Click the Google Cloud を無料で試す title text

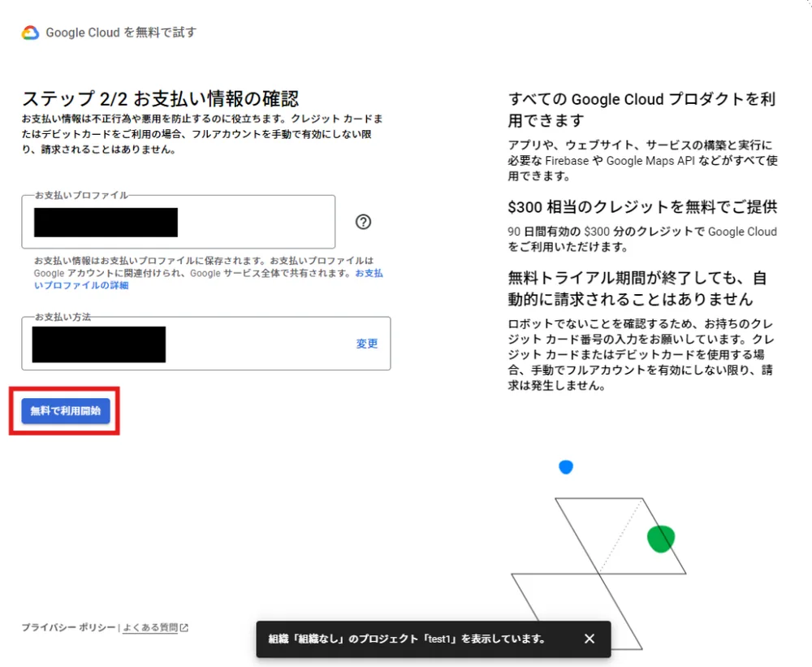pos(121,32)
